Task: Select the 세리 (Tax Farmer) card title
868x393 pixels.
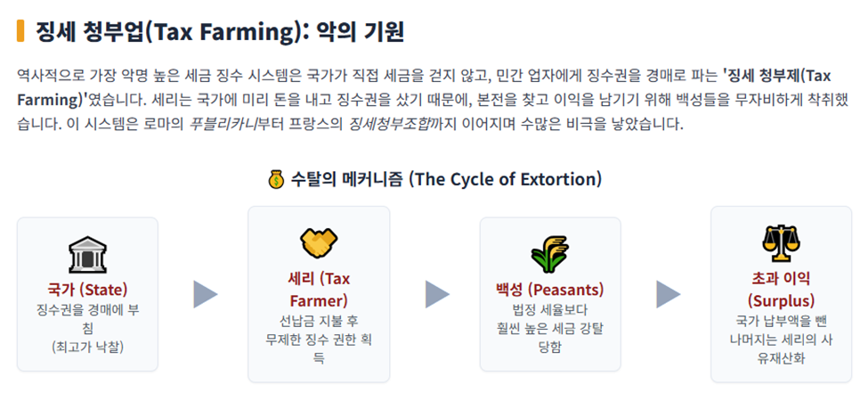Action: coord(319,290)
